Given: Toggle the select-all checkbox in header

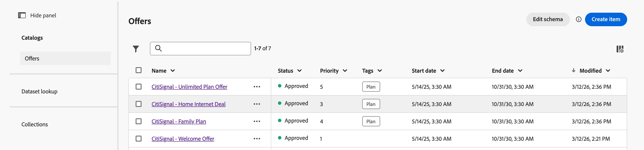Looking at the screenshot, I should [x=139, y=70].
